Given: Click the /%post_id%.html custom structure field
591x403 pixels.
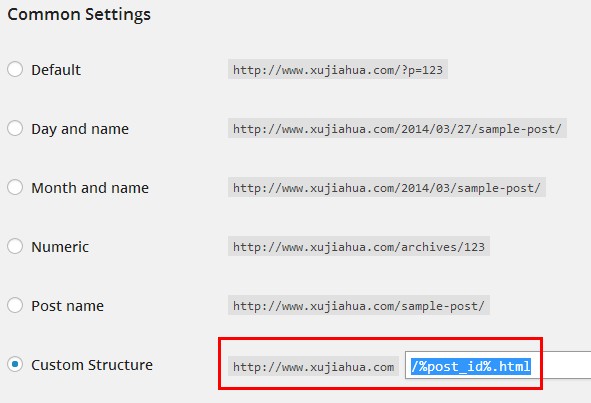Looking at the screenshot, I should 498,365.
